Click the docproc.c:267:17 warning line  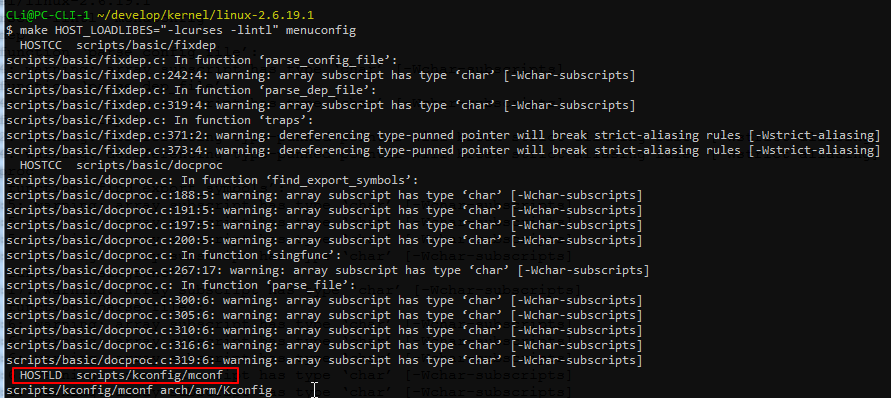click(327, 270)
